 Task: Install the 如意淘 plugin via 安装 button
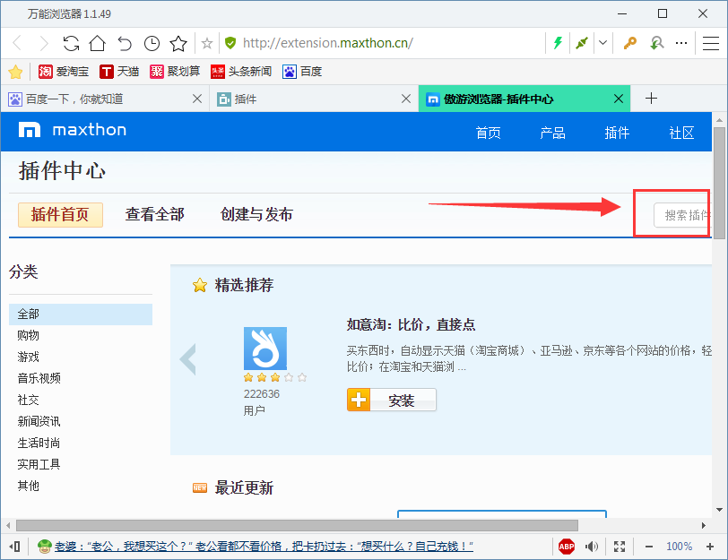click(392, 400)
